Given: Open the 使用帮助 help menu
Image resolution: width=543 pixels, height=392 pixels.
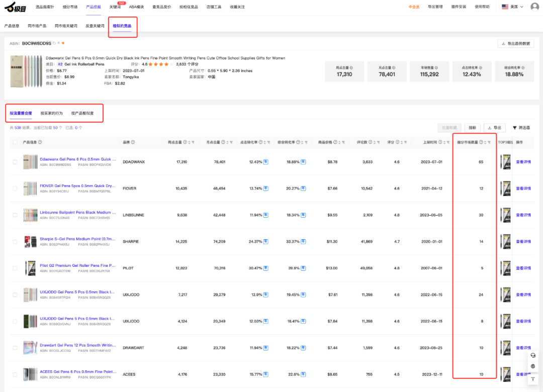Looking at the screenshot, I should click(482, 7).
